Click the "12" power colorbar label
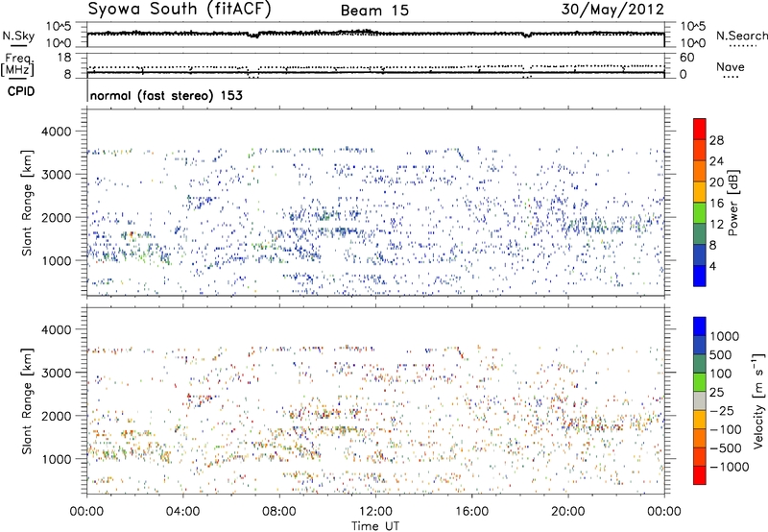 pos(716,225)
